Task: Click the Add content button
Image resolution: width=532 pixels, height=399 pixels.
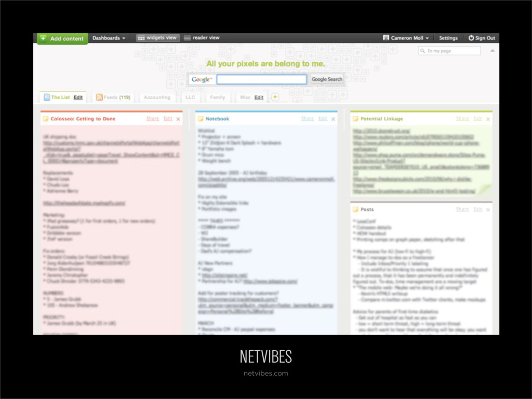Action: pyautogui.click(x=62, y=38)
